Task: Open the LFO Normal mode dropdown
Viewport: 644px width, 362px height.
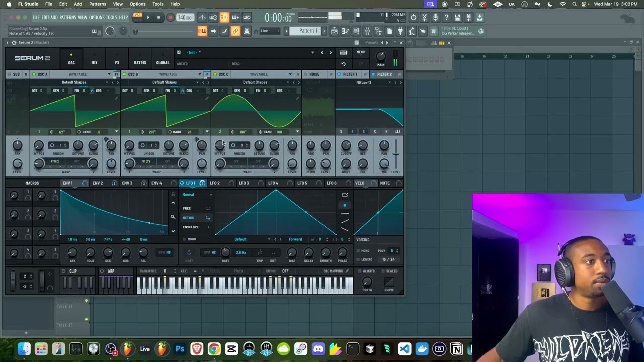Action: click(x=197, y=195)
